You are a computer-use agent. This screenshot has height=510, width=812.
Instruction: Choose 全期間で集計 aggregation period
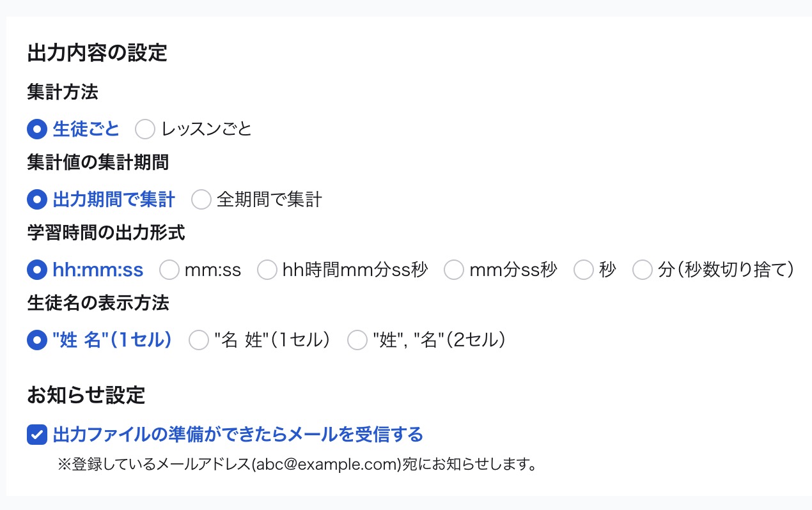pos(201,199)
